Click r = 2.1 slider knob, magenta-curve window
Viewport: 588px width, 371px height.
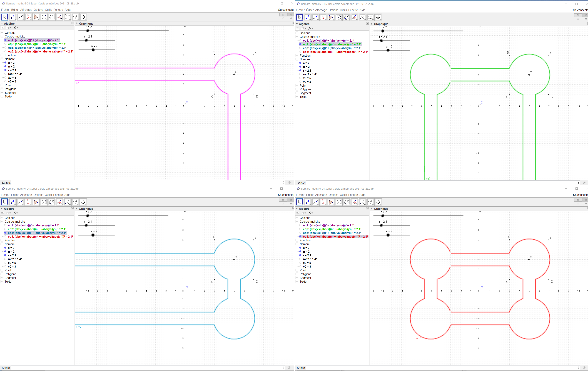click(86, 40)
